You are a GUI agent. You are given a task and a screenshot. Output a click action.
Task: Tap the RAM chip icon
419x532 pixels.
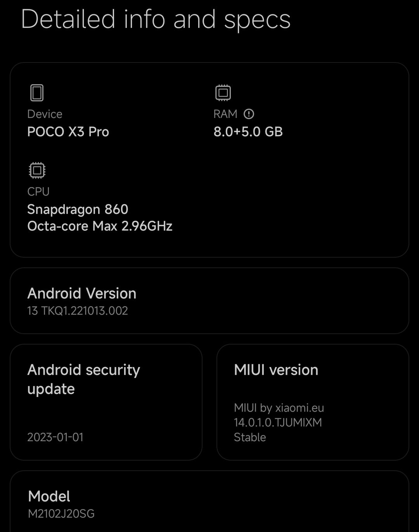223,93
